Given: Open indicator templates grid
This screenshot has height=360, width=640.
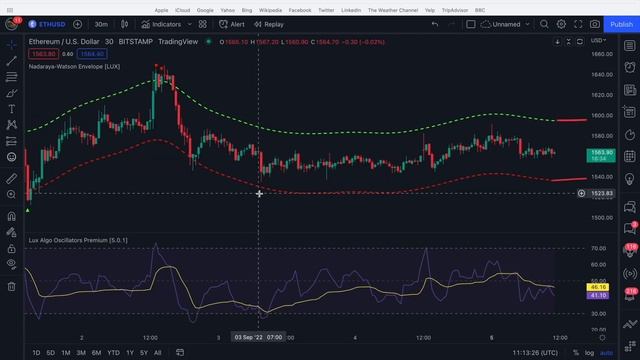Looking at the screenshot, I should pyautogui.click(x=202, y=24).
